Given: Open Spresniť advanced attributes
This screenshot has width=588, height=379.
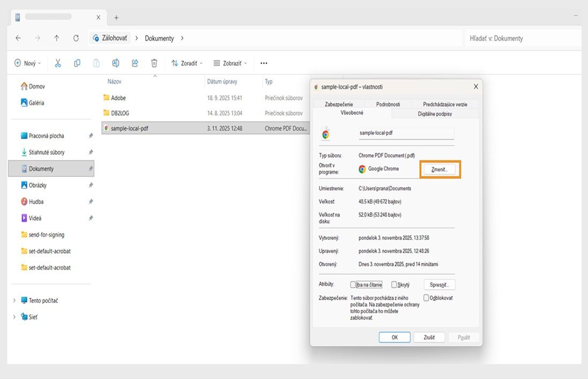Looking at the screenshot, I should [x=440, y=285].
